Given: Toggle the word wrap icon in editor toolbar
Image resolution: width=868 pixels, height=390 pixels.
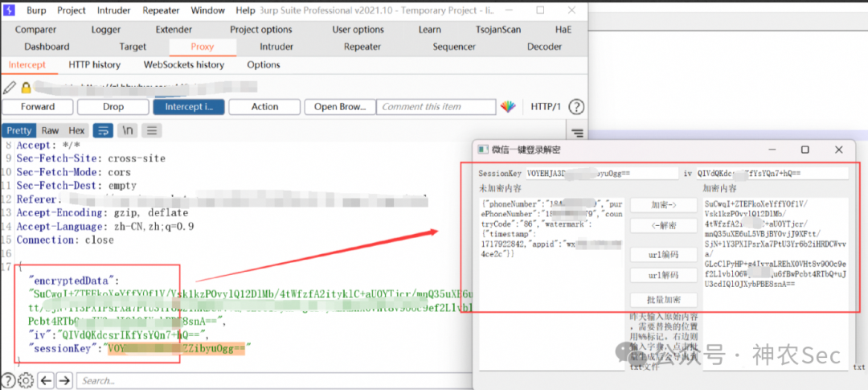Looking at the screenshot, I should tap(103, 131).
